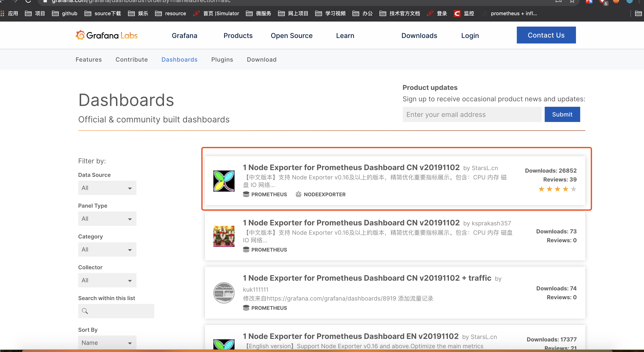Open the Downloads menu item

pyautogui.click(x=419, y=35)
